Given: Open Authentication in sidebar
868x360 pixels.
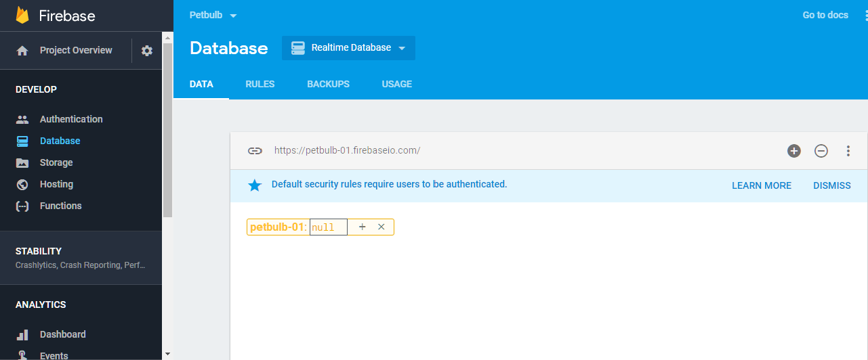Looking at the screenshot, I should [x=71, y=120].
